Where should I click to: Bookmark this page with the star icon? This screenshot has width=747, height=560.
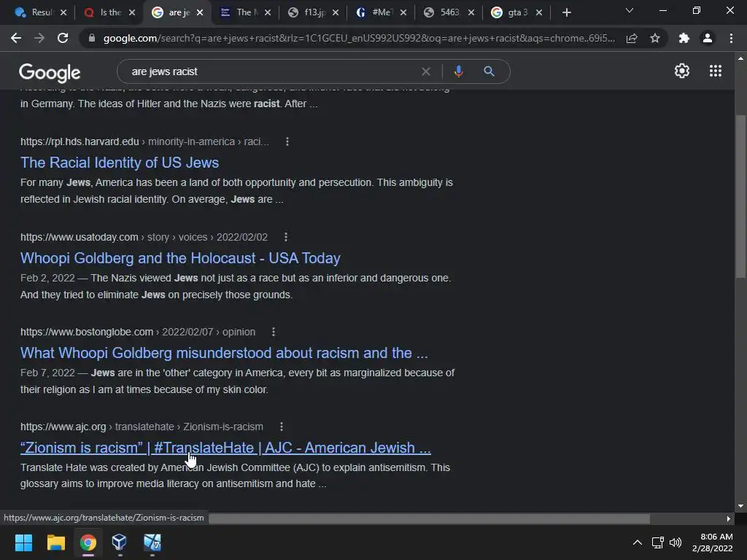click(655, 38)
